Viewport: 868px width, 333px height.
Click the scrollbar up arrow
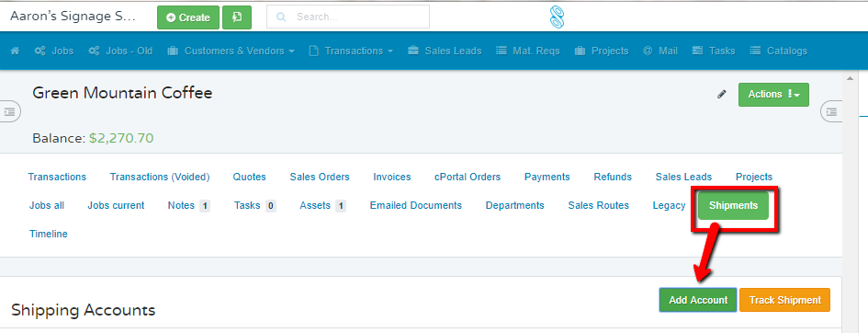851,79
